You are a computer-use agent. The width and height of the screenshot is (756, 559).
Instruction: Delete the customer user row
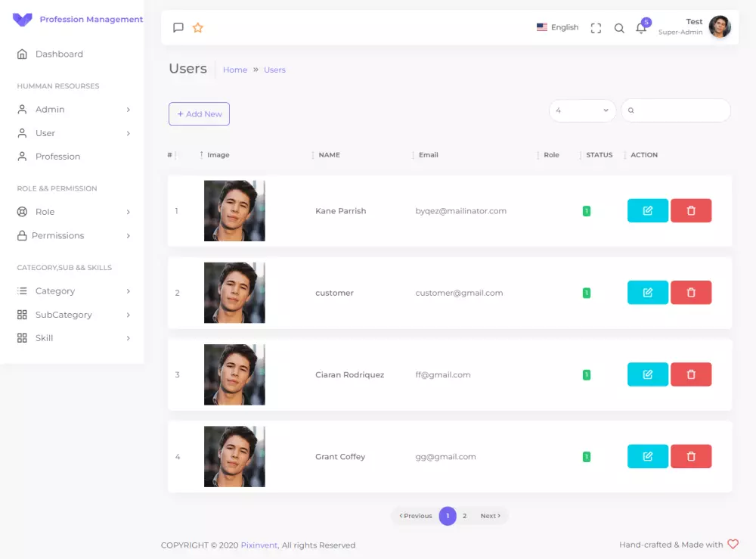tap(691, 292)
